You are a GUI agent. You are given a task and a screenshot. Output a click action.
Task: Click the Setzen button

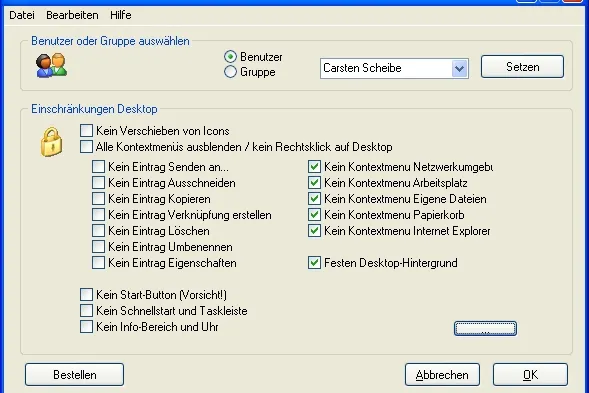click(x=522, y=67)
